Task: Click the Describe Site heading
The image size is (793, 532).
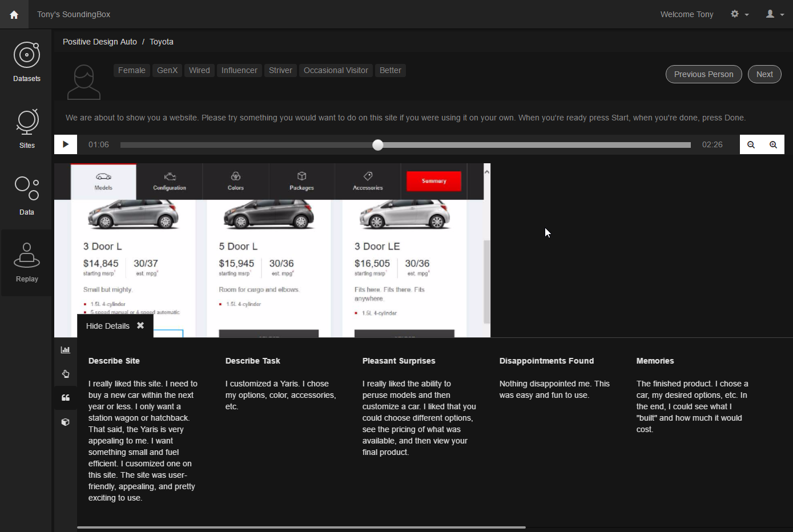Action: pos(114,361)
